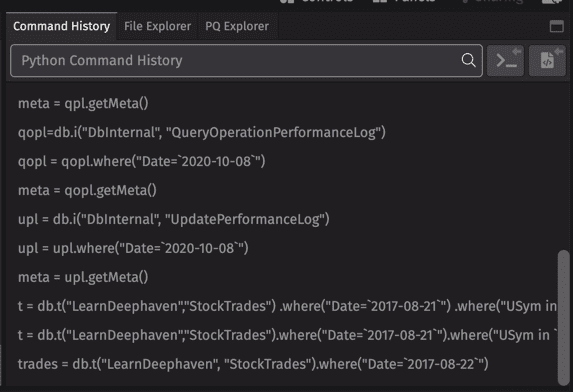This screenshot has height=392, width=573.
Task: Select the UpdatePerformanceLog command entry
Action: click(174, 219)
